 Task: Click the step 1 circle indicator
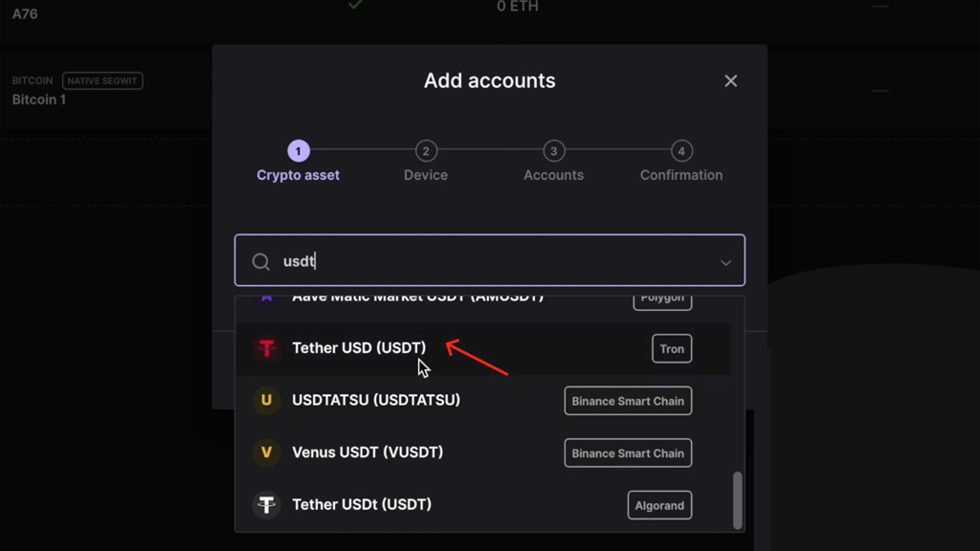[299, 150]
